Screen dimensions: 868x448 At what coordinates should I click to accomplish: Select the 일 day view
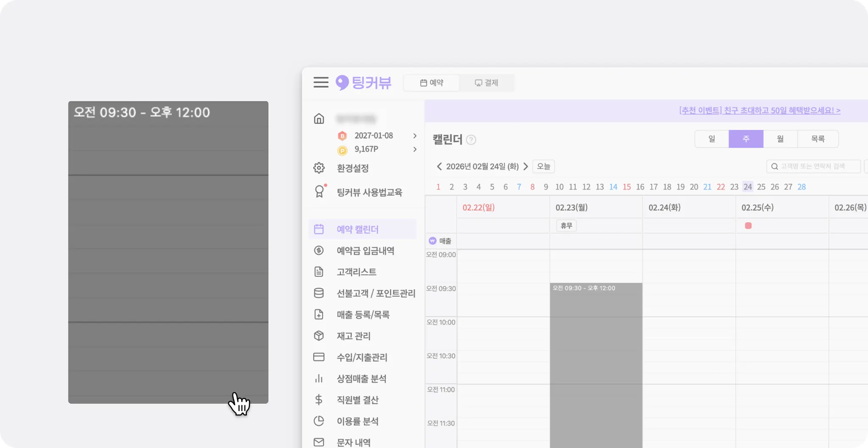point(712,139)
